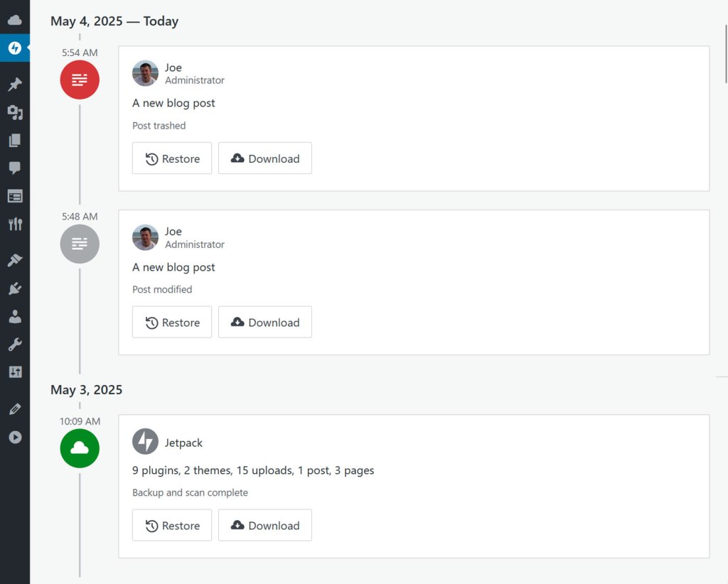The height and width of the screenshot is (584, 728).
Task: Click the green 10:09 AM backup marker
Action: [80, 448]
